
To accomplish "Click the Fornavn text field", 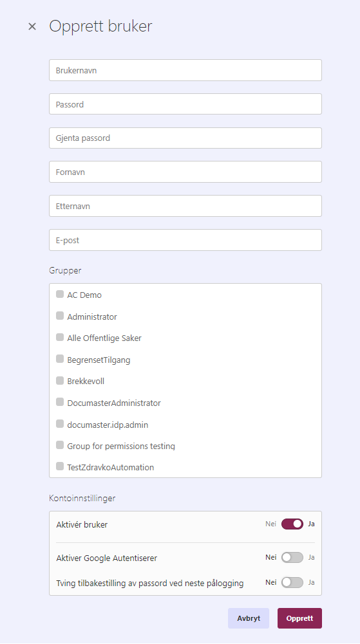I will 185,172.
